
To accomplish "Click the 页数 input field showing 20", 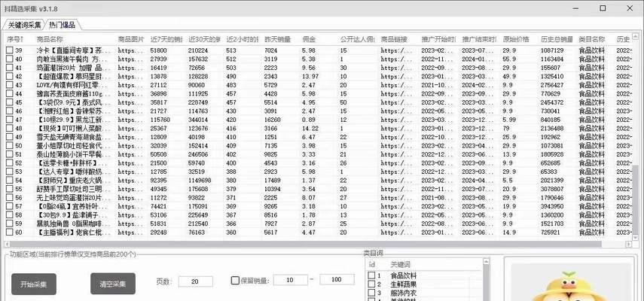I will click(196, 281).
